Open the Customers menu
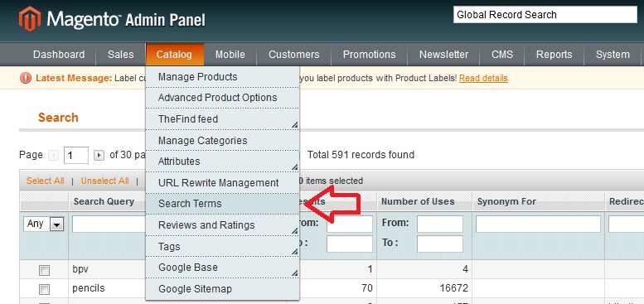 click(293, 55)
